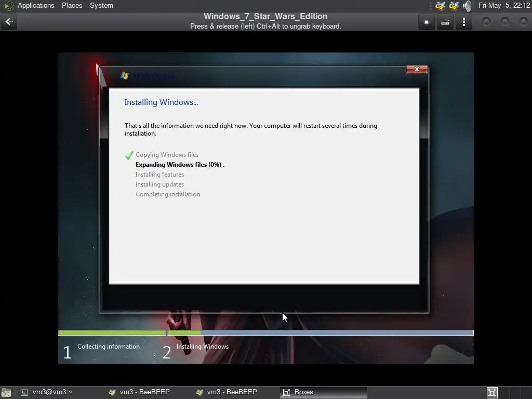532x399 pixels.
Task: Open the clock showing Fri May 5, 22:12
Action: [504, 5]
